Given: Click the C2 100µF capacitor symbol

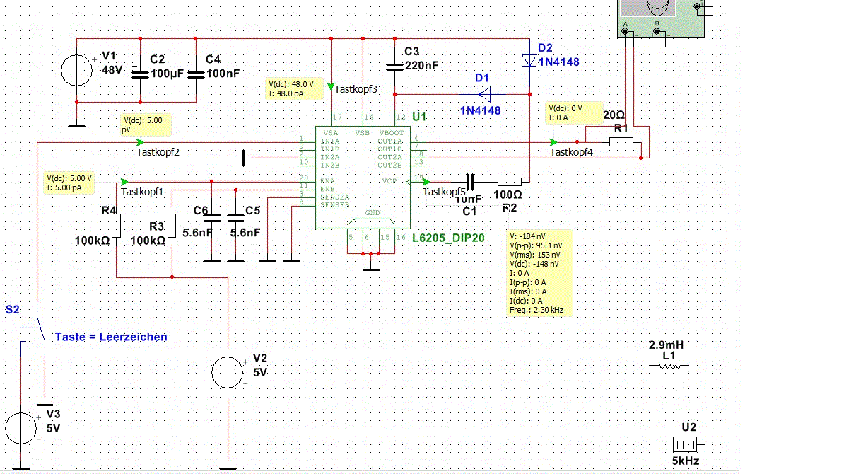Looking at the screenshot, I should click(x=140, y=73).
